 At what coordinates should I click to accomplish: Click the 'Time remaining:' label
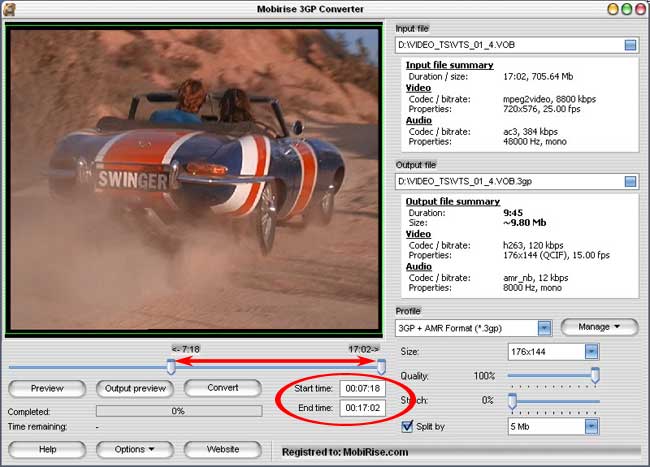(x=37, y=426)
